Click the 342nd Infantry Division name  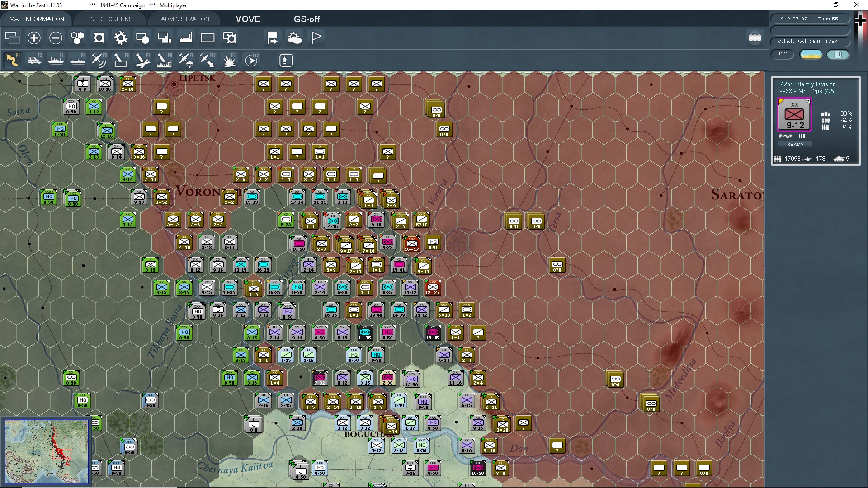point(806,84)
